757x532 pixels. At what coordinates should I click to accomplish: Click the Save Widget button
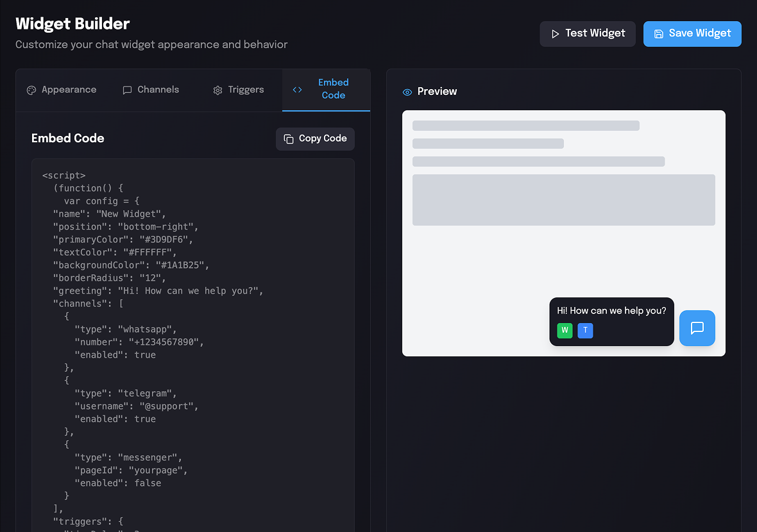(x=692, y=34)
